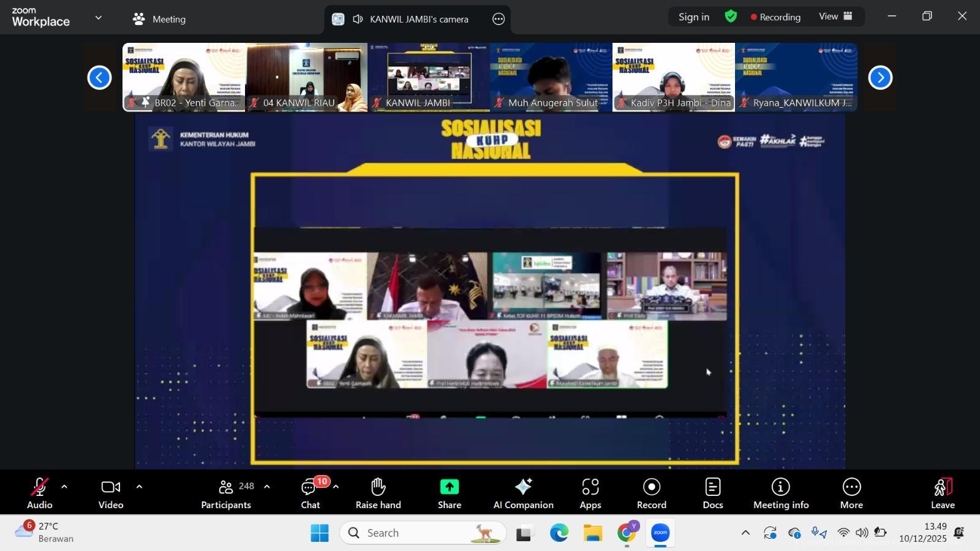Open the View layout dropdown
The width and height of the screenshot is (980, 551).
point(835,17)
